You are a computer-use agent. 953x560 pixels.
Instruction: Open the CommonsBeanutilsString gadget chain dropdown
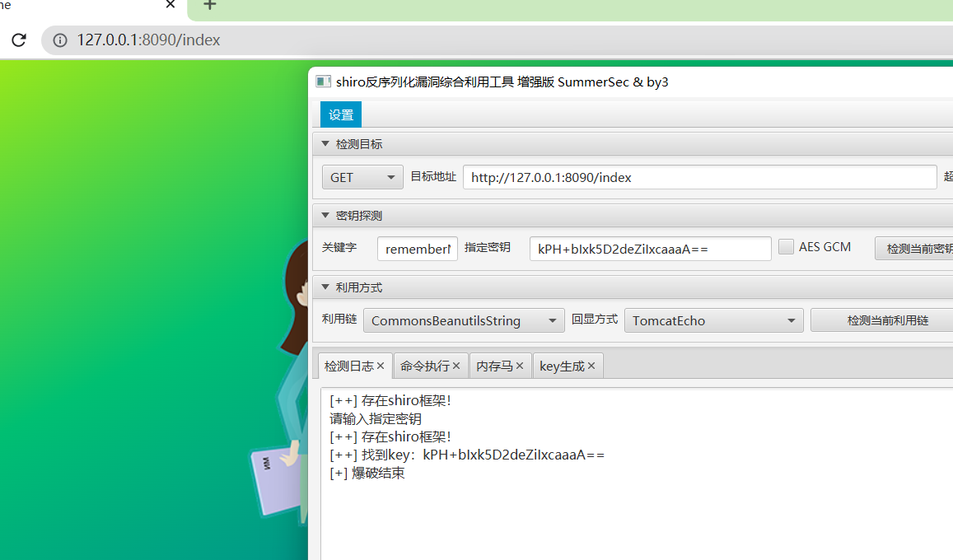point(464,320)
